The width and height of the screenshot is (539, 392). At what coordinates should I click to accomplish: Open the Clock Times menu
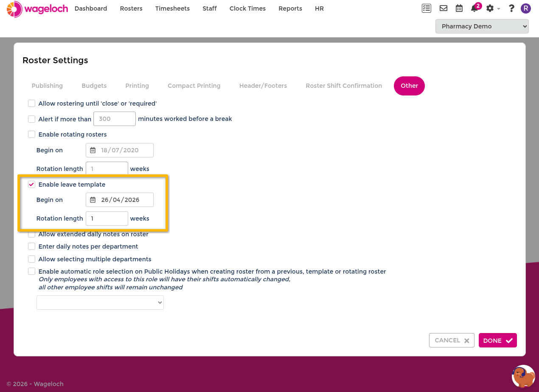pos(247,8)
